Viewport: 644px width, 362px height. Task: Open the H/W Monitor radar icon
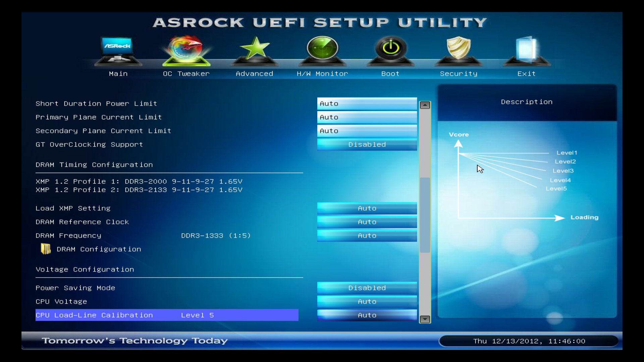(322, 50)
